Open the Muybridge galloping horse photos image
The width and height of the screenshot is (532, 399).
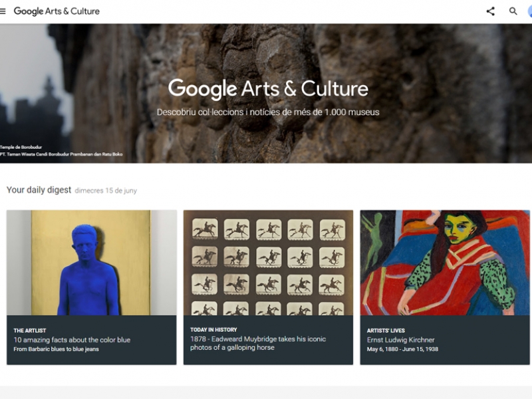pyautogui.click(x=268, y=263)
